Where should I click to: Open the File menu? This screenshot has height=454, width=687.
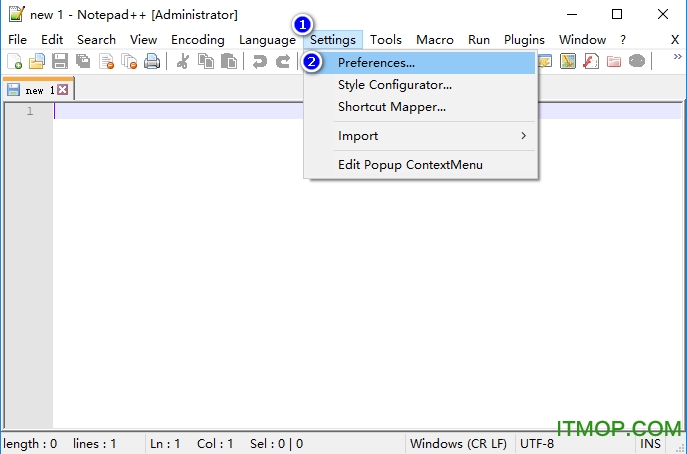pos(18,40)
